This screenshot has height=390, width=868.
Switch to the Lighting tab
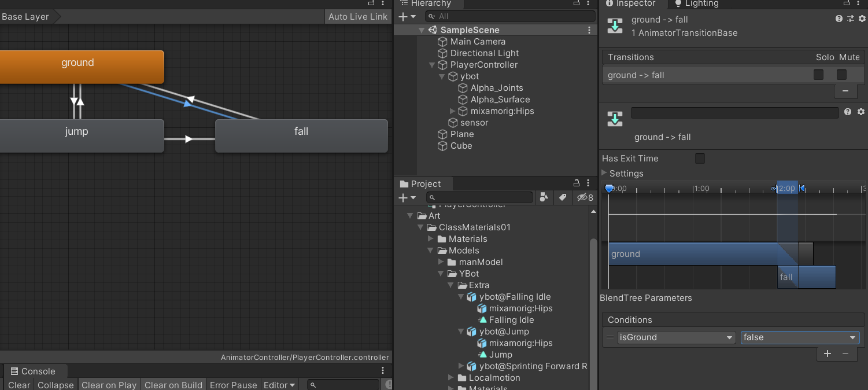pyautogui.click(x=696, y=3)
